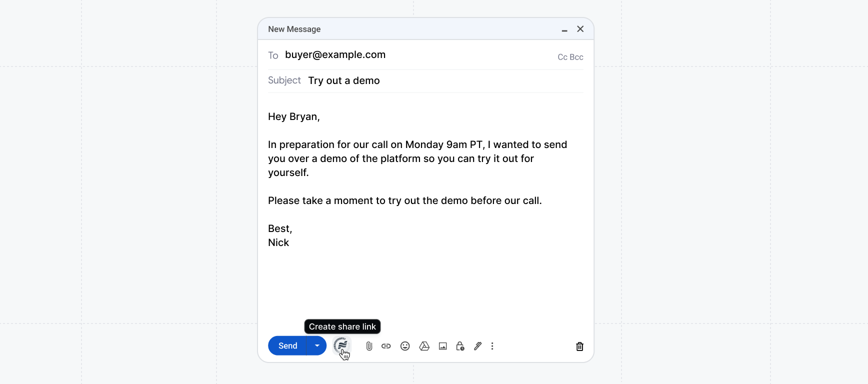Close the New Message window

(580, 29)
